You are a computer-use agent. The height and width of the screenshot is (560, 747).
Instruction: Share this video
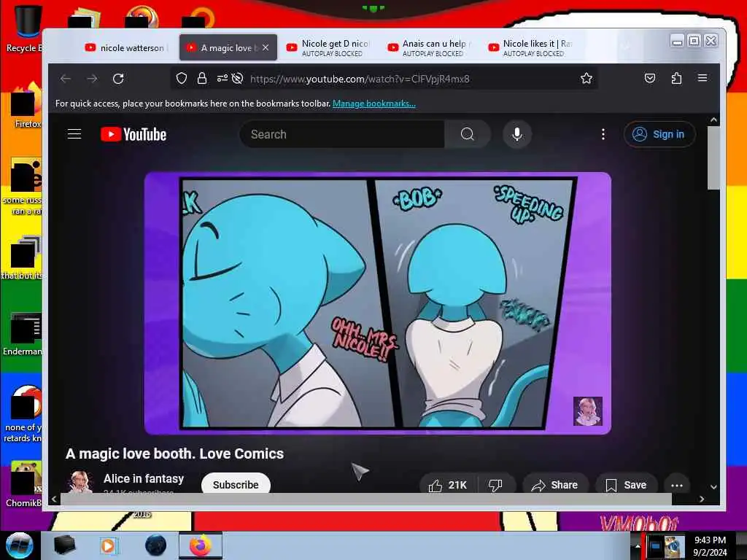555,484
